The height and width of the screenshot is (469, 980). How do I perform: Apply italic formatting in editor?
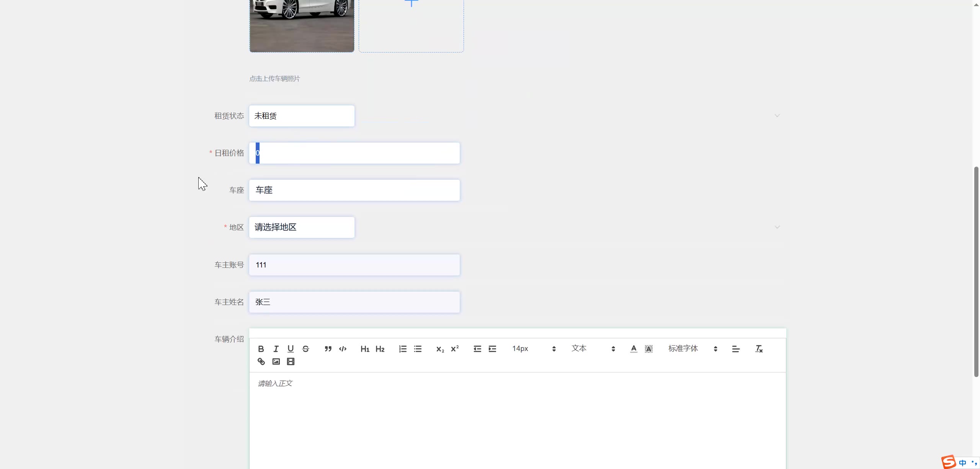[x=276, y=349]
